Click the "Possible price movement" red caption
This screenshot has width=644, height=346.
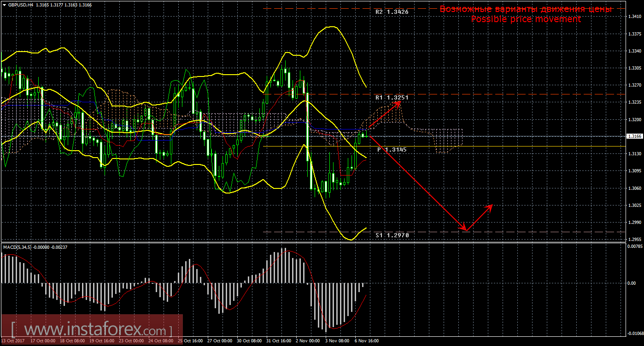[x=526, y=19]
